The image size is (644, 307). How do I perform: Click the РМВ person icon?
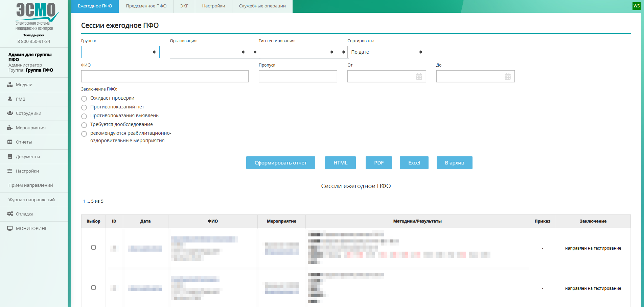(x=10, y=99)
